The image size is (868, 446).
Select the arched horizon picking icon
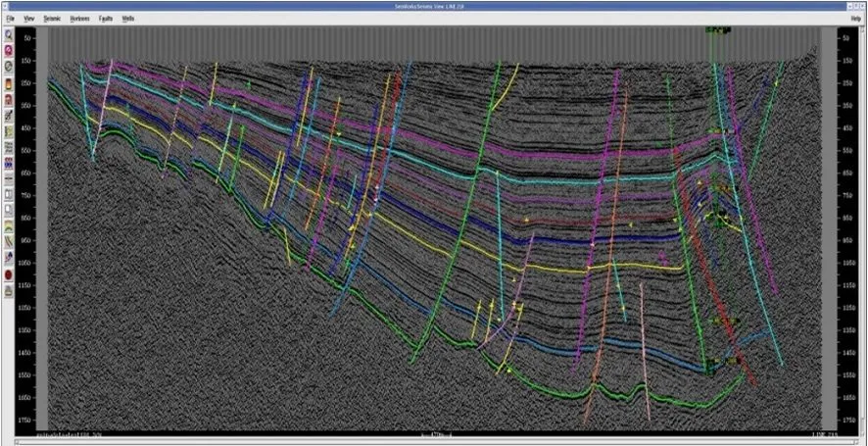coord(10,224)
